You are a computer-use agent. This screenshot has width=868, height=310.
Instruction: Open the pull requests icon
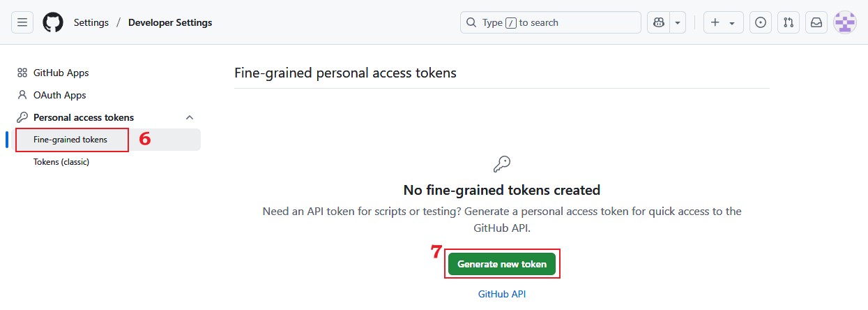tap(789, 22)
